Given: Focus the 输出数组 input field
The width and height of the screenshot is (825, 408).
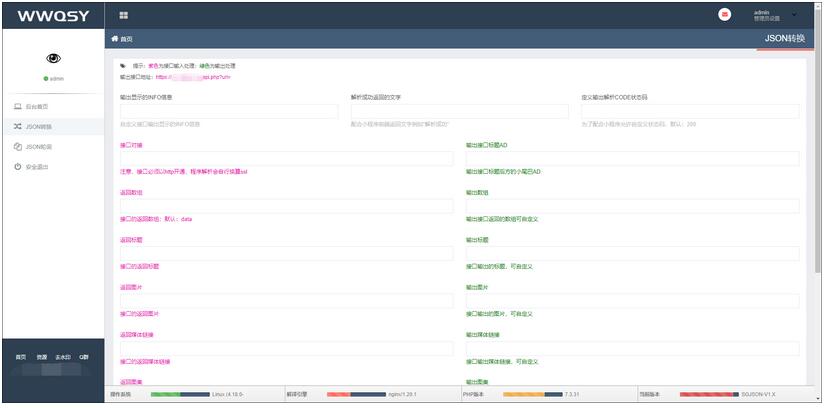Looking at the screenshot, I should (x=632, y=206).
